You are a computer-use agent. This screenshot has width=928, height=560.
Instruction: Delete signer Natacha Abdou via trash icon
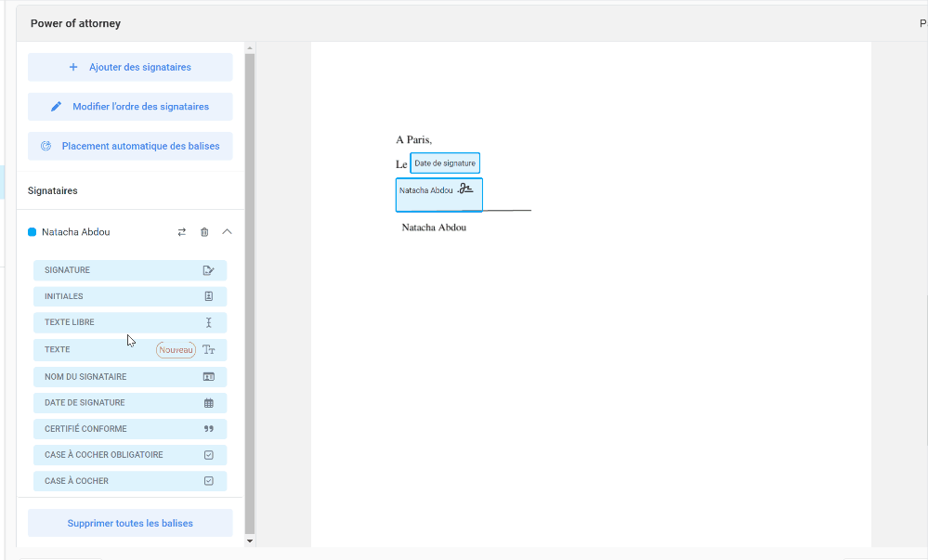(204, 232)
